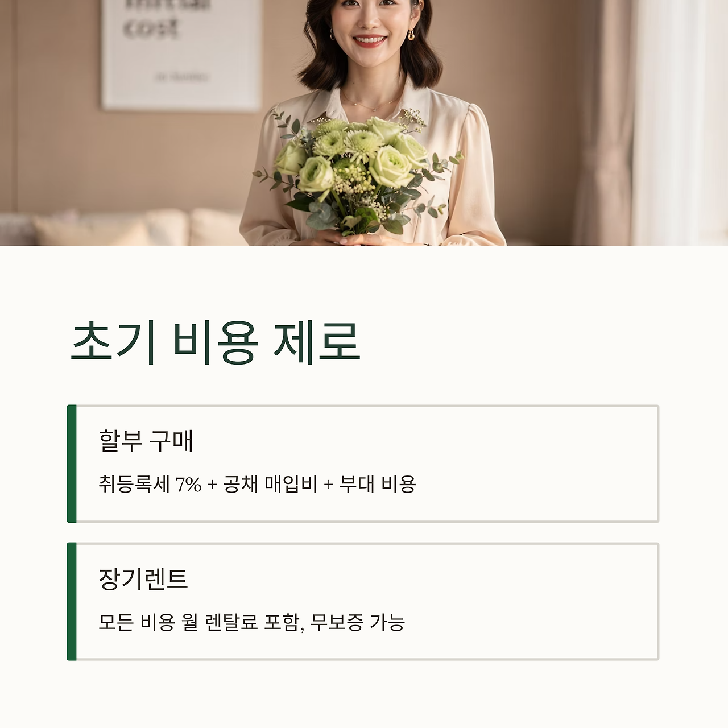The width and height of the screenshot is (728, 728).
Task: Click the green accent bar beside 장기렌트
Action: [x=72, y=602]
